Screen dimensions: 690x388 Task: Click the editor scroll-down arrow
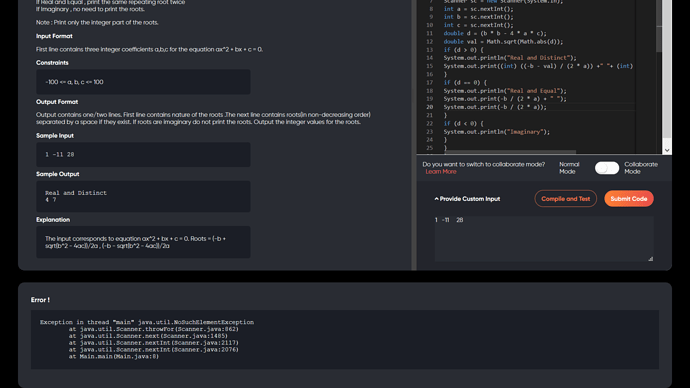pos(667,150)
